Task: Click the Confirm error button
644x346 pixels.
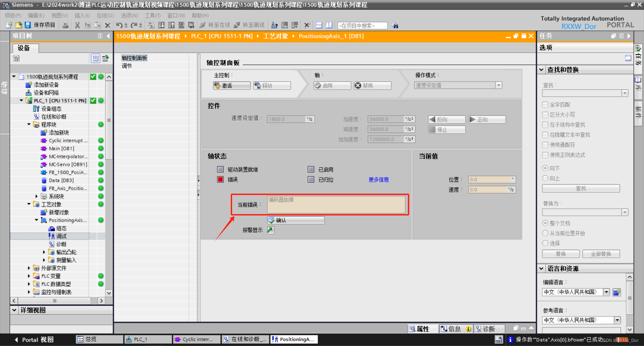Action: [296, 220]
